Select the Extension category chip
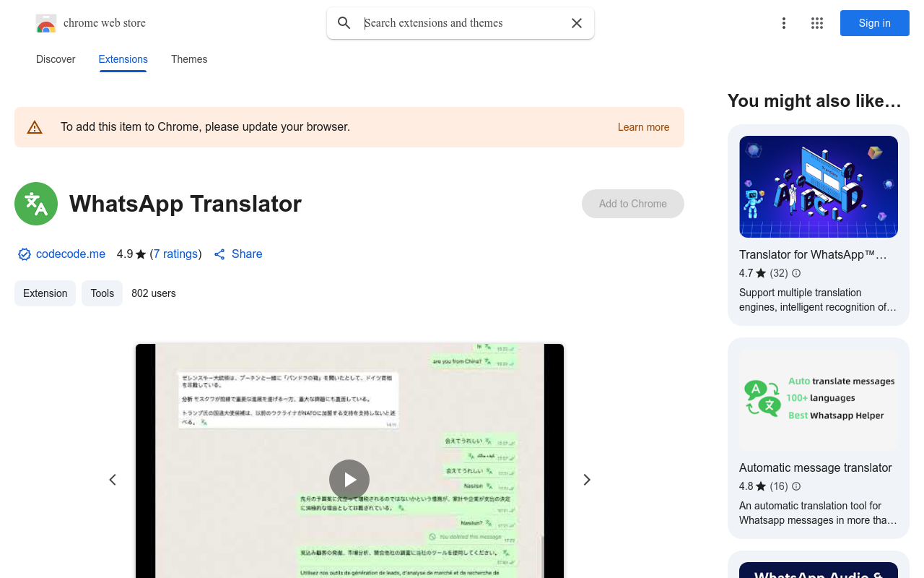The image size is (924, 578). [x=45, y=293]
